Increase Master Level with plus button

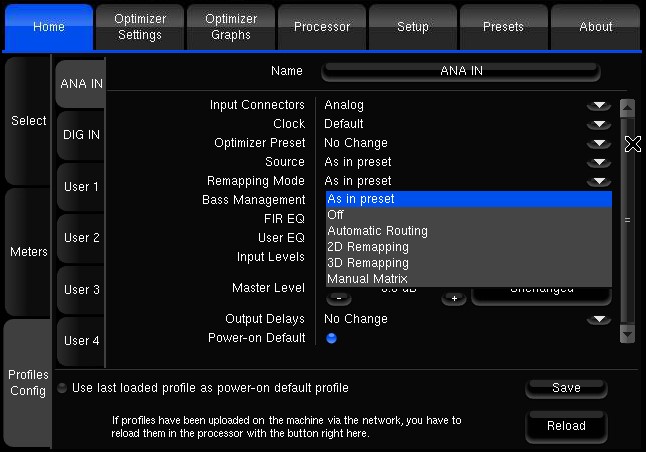tap(453, 298)
